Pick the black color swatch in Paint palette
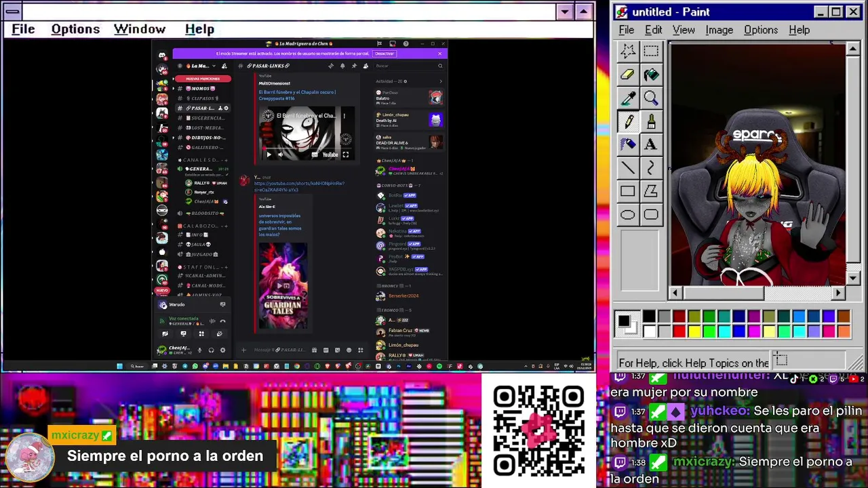This screenshot has height=488, width=868. [x=649, y=317]
